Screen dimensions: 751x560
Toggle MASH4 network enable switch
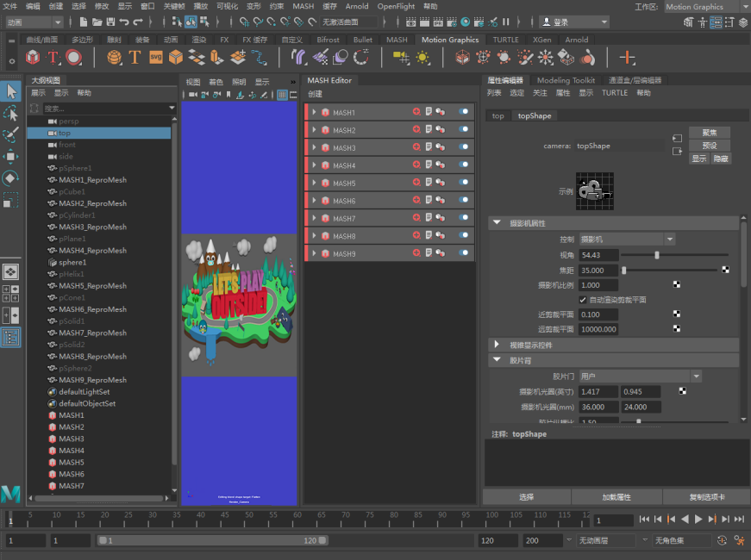point(463,165)
